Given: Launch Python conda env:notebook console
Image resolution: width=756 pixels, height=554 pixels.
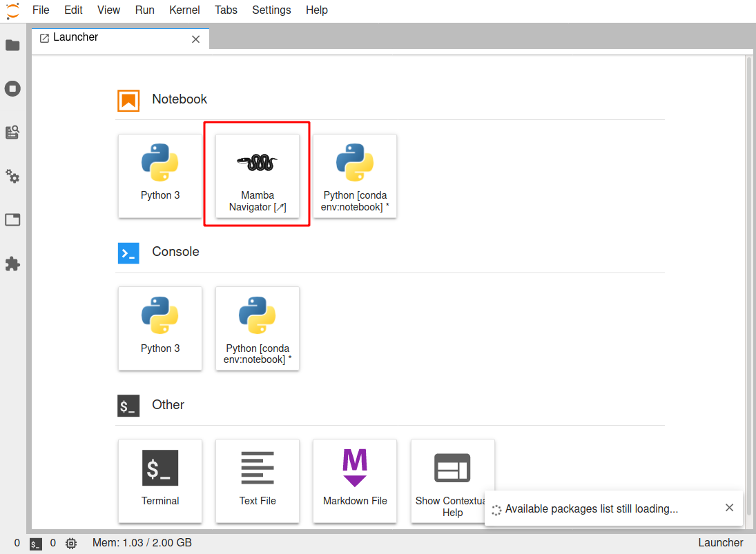Looking at the screenshot, I should 258,328.
